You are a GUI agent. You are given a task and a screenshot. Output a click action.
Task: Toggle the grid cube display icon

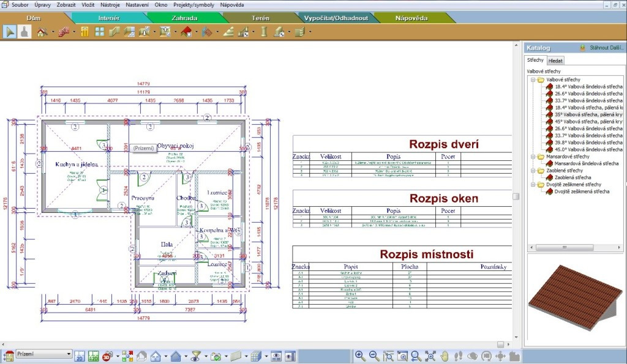coord(256,356)
